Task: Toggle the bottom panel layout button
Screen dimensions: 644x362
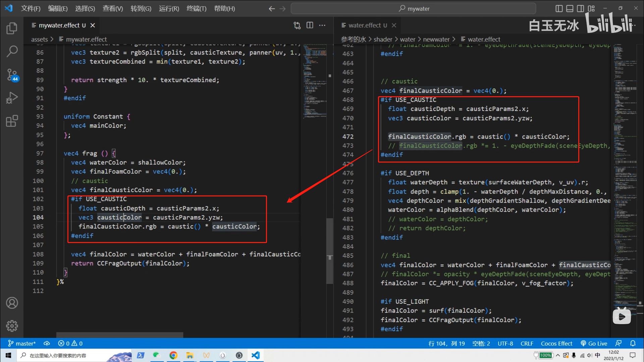Action: 570,8
